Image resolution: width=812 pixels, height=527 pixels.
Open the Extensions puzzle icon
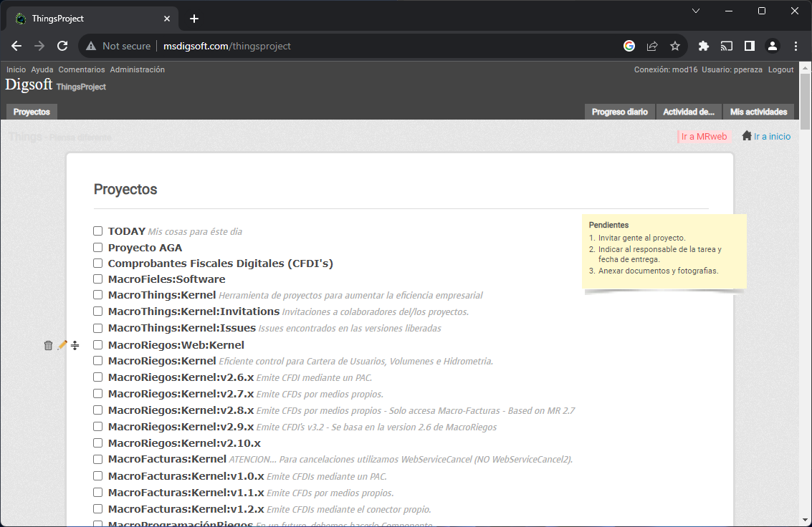(x=703, y=46)
